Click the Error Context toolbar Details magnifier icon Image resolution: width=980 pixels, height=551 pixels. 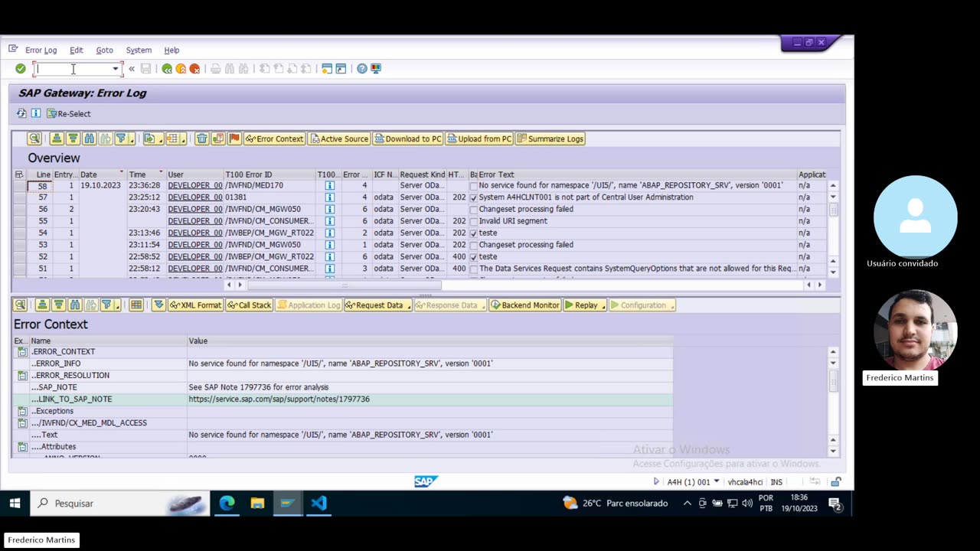[x=21, y=305]
